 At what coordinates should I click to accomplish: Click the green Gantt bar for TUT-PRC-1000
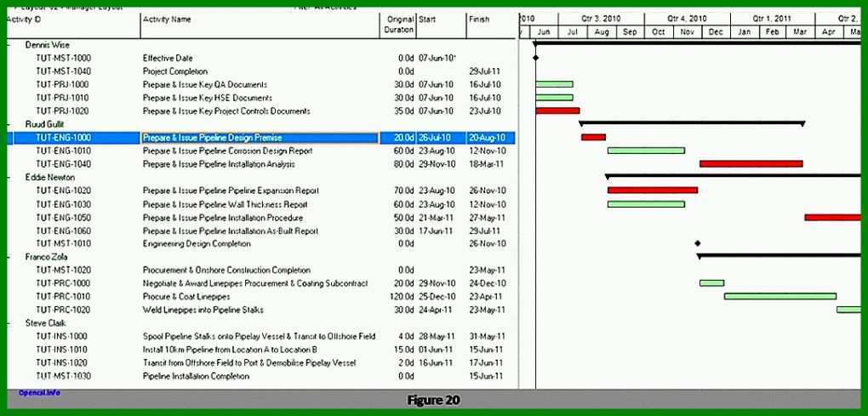click(712, 283)
